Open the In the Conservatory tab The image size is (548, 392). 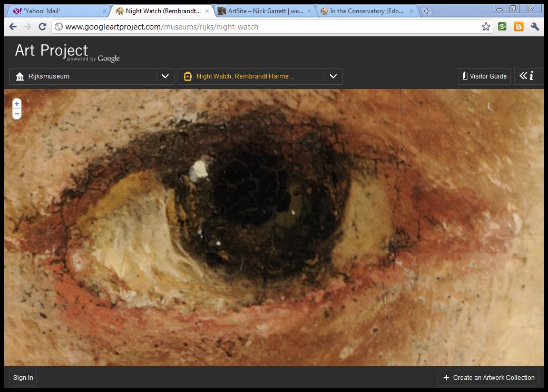coord(367,11)
